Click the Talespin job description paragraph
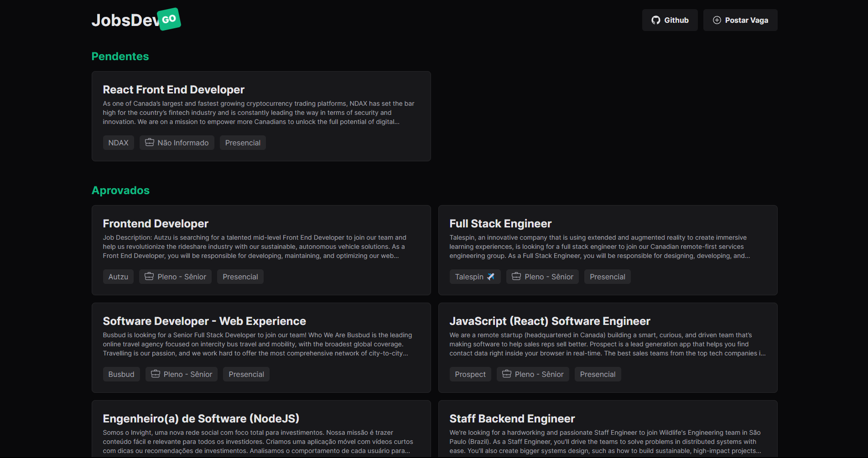 point(600,247)
